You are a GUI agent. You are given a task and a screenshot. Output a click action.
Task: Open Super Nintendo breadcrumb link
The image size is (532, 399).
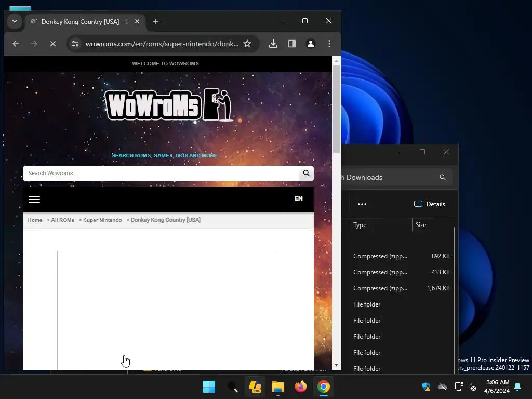coord(102,220)
